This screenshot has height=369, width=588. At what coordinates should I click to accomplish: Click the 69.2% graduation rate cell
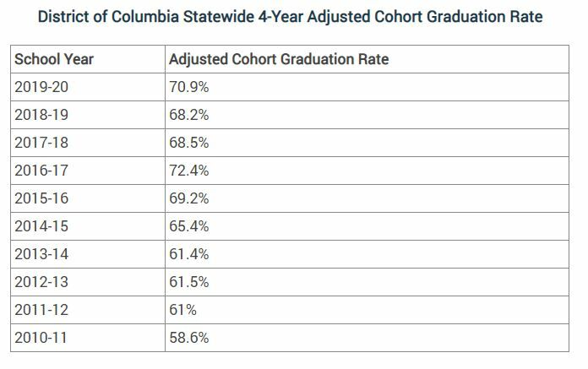[x=189, y=199]
